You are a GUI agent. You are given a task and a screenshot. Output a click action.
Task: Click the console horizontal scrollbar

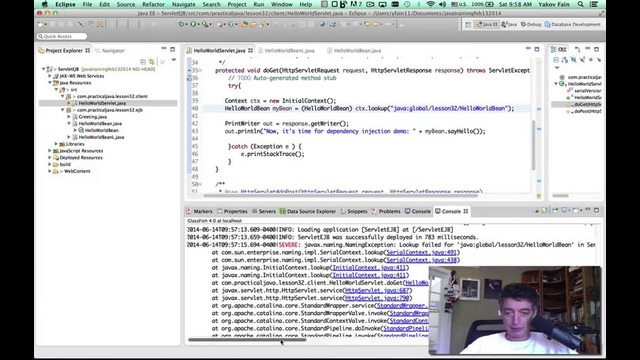(x=247, y=340)
